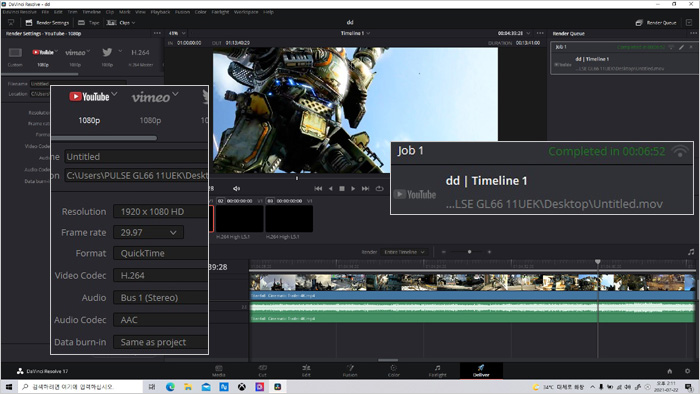Open the File menu
Viewport: 700px width, 394px height.
click(x=45, y=12)
